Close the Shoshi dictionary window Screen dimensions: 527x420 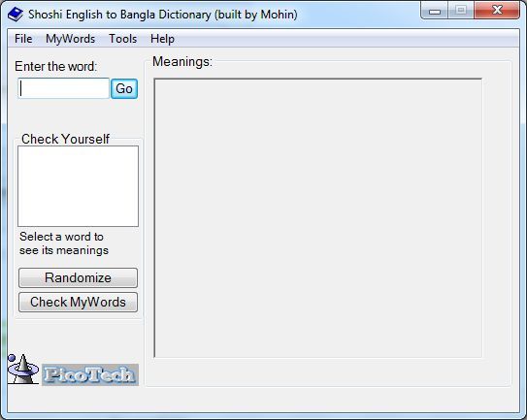pyautogui.click(x=497, y=10)
